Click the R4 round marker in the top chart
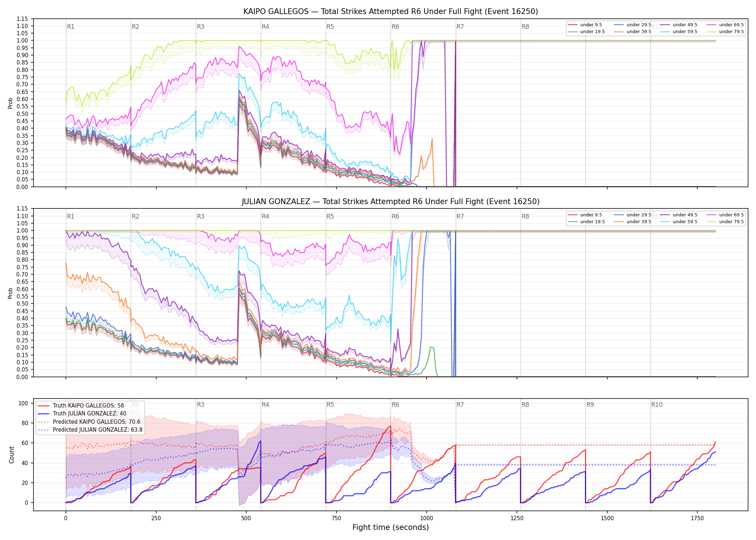Viewport: 756px width, 540px height. pos(265,27)
